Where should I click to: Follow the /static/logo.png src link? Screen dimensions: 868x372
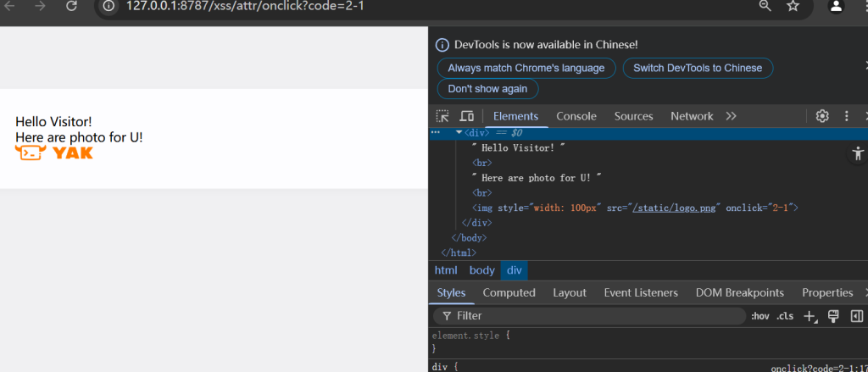(x=675, y=208)
